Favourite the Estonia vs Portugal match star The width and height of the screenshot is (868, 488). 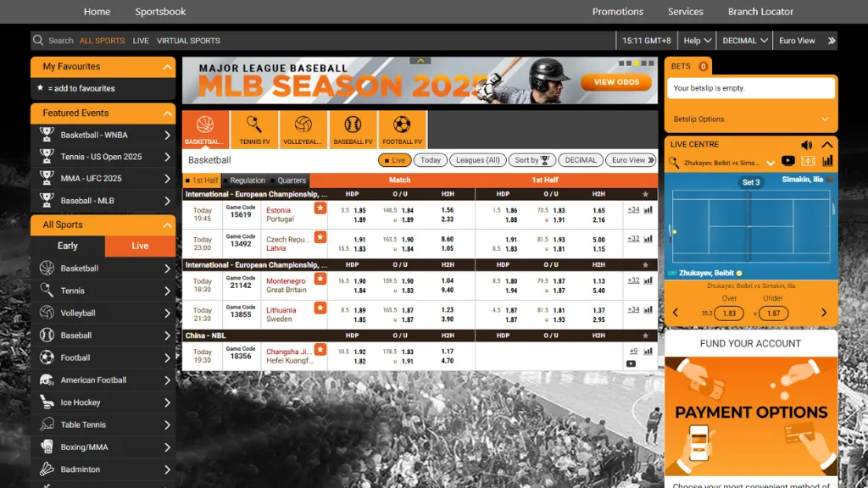point(320,208)
